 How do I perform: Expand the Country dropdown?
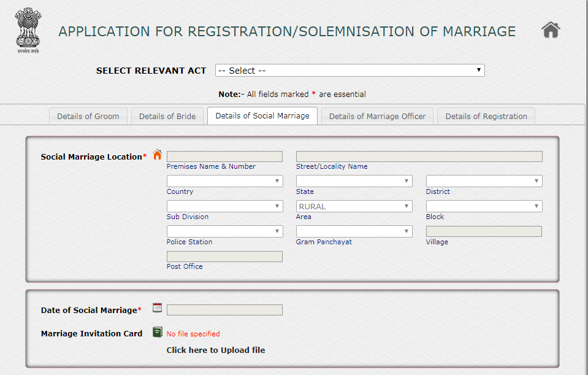click(x=224, y=180)
